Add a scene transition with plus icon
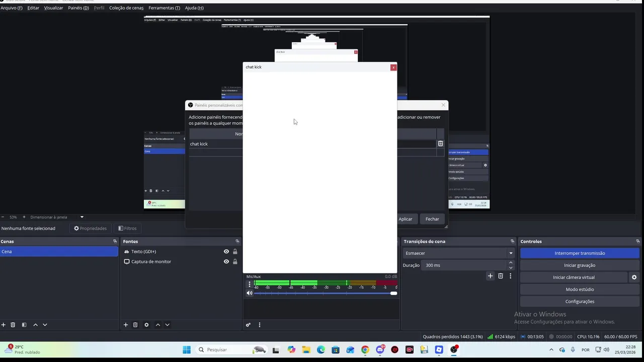 (490, 276)
